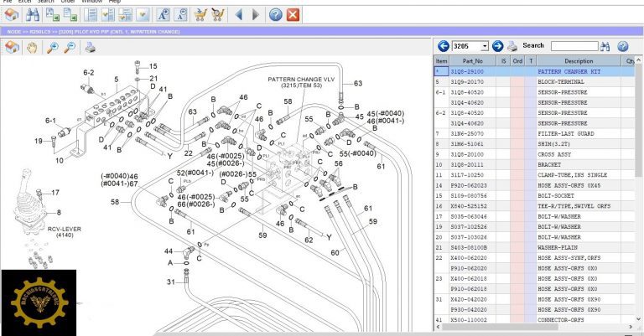Viewport: 644px width, 336px height.
Task: Click the first shopping cart icon
Action: coord(200,14)
